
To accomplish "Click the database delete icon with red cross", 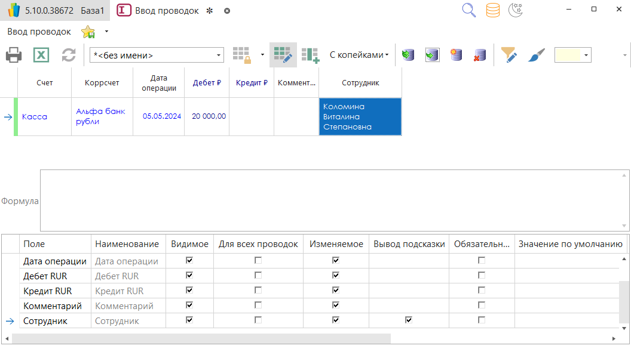I will (479, 55).
